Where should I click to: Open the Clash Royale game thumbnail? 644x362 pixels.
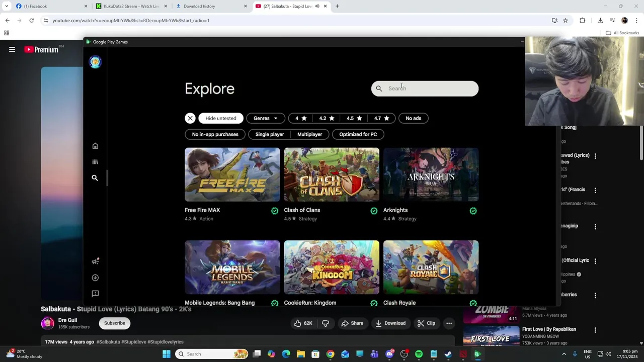tap(431, 267)
